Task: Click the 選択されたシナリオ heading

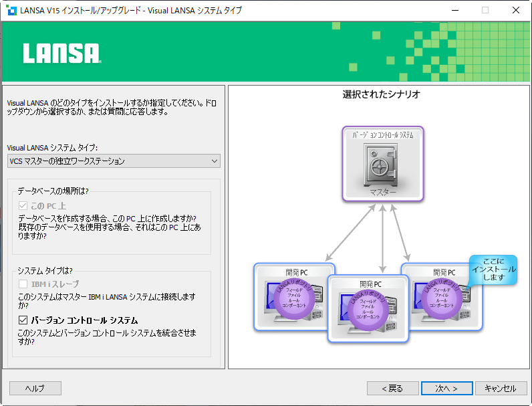Action: [x=382, y=94]
